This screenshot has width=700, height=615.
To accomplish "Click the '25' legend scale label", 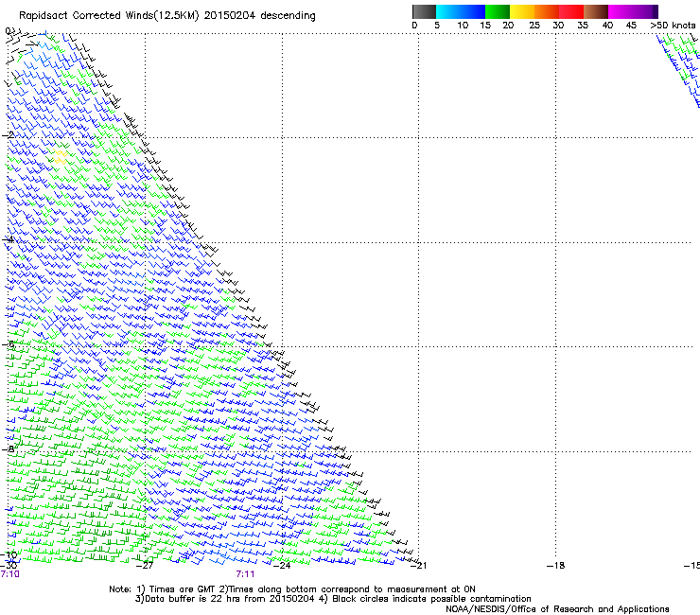I will (x=534, y=26).
